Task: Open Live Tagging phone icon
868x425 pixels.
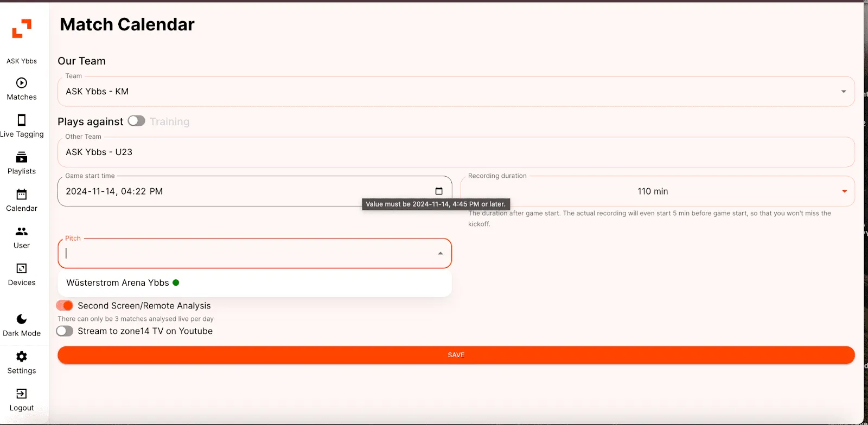Action: click(x=22, y=120)
